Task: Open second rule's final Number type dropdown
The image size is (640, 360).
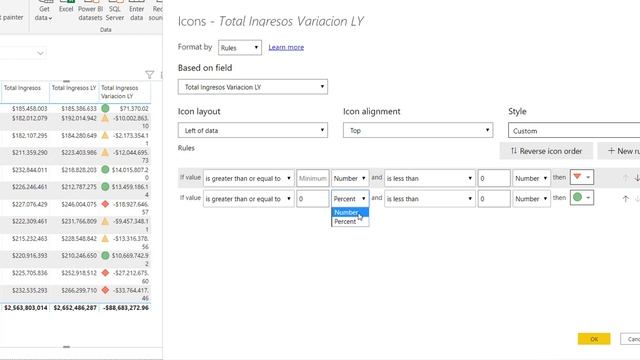Action: click(x=531, y=199)
